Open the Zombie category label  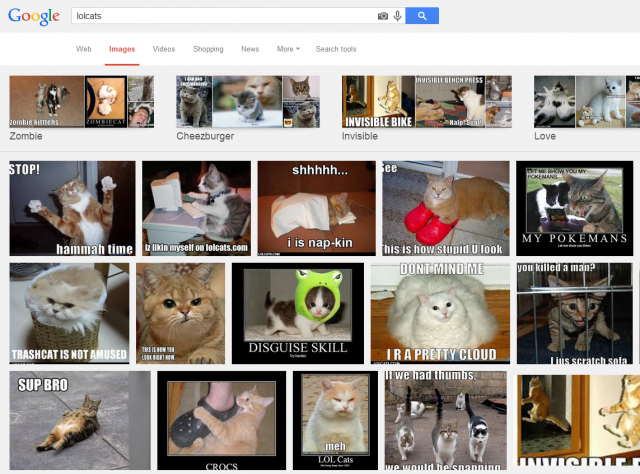coord(26,136)
